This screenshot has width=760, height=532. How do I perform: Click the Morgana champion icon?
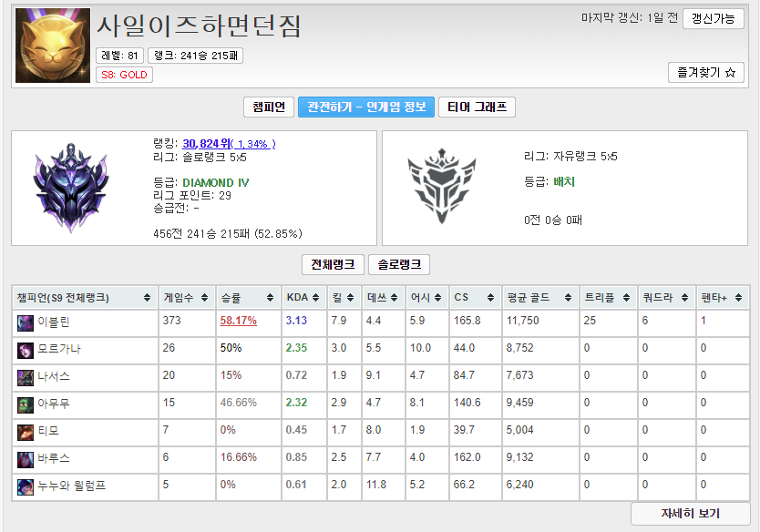[26, 349]
